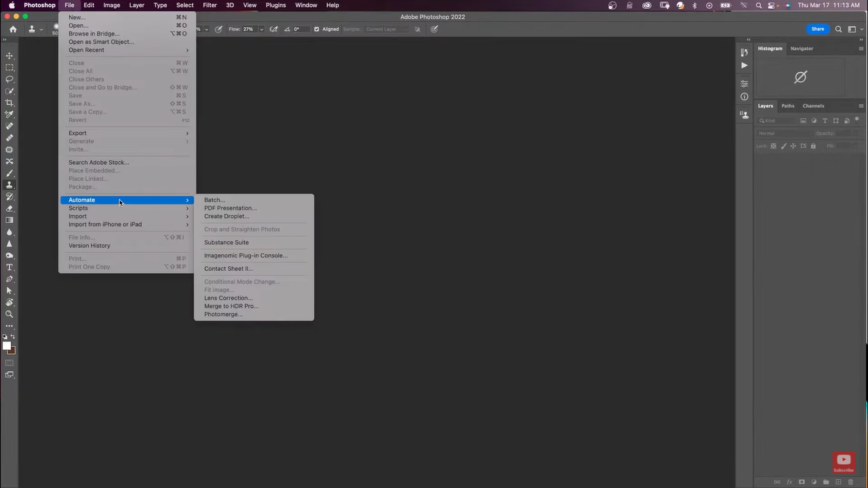Open the Properties sliders panel icon
The image size is (868, 488).
point(744,84)
